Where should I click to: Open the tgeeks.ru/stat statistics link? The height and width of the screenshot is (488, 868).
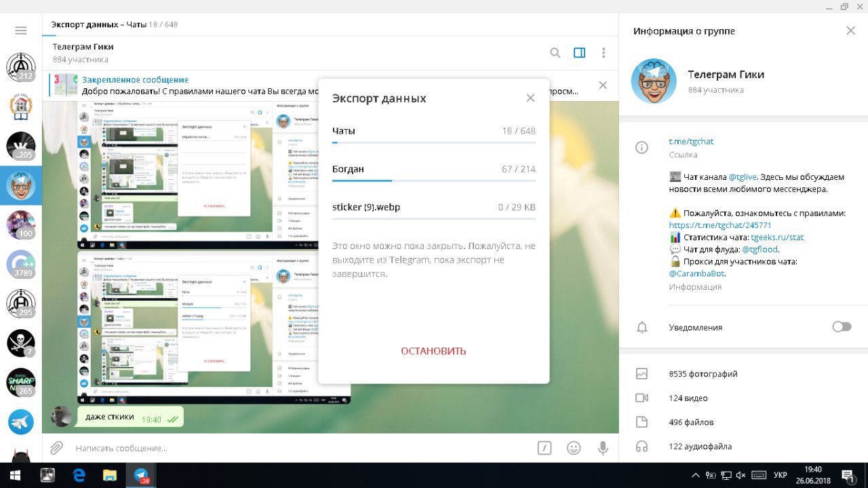[x=777, y=238]
